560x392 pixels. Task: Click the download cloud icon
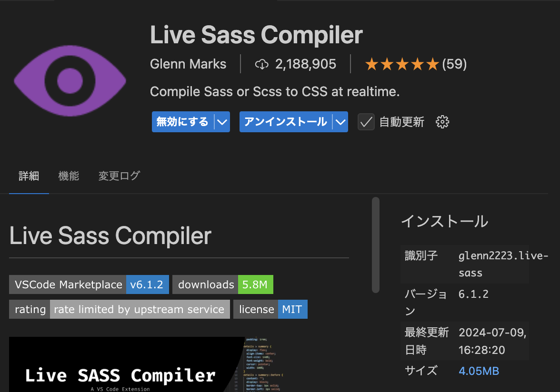(262, 65)
